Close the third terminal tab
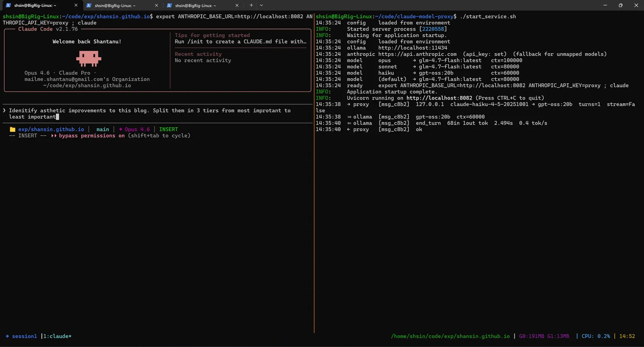Viewport: 644px width, 347px height. pyautogui.click(x=237, y=5)
